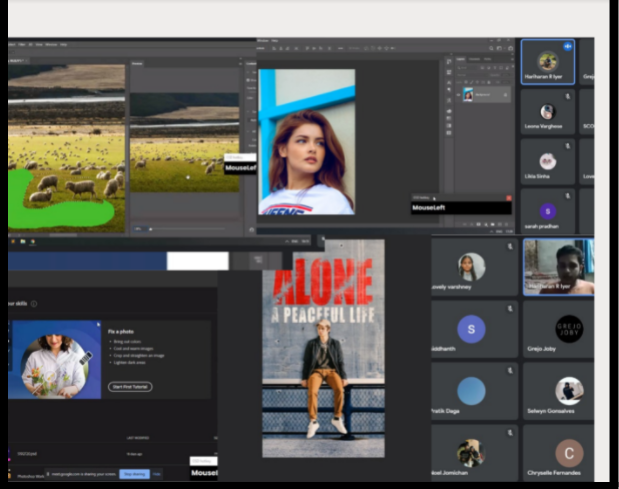
Task: Click the Share icon in right Photoshop window
Action: point(510,48)
